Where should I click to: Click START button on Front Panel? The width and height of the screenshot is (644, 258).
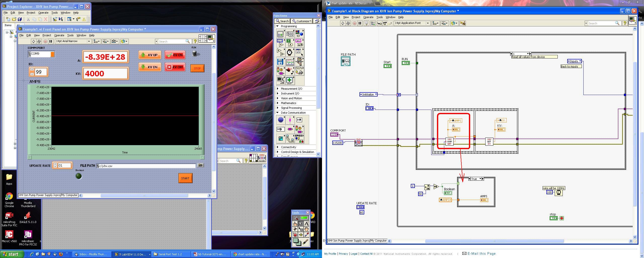185,178
